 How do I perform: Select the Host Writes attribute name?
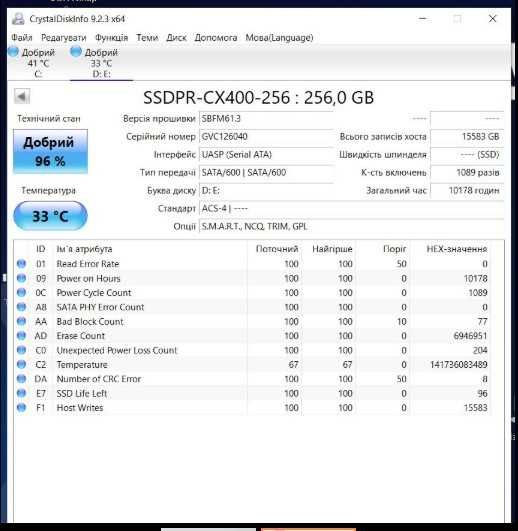click(80, 407)
